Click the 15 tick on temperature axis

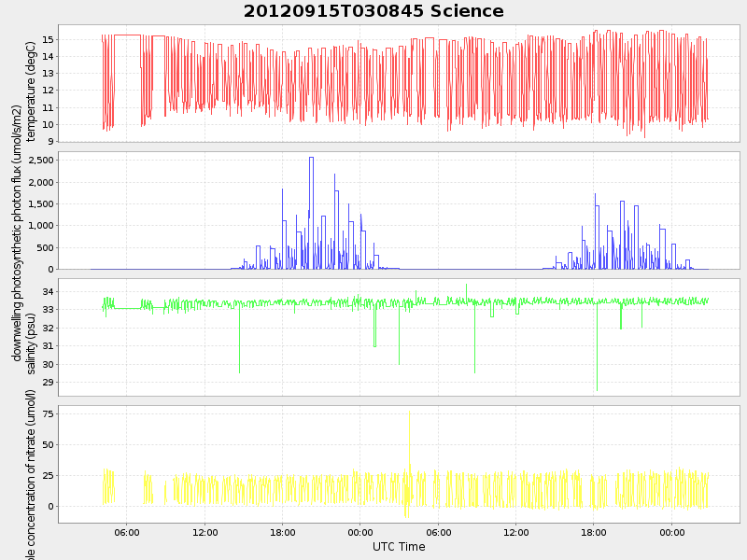[x=48, y=39]
